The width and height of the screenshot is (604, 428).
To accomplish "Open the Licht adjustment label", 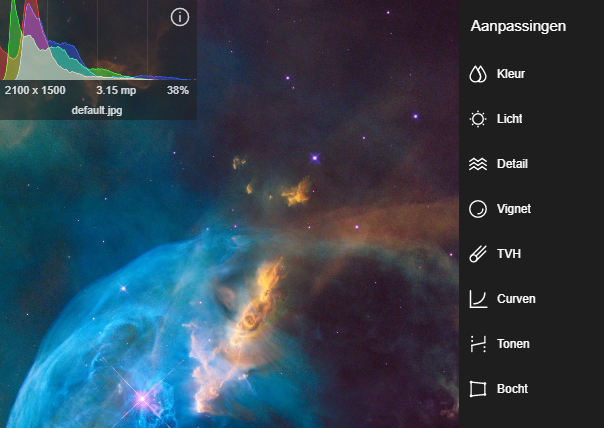I will [x=509, y=119].
